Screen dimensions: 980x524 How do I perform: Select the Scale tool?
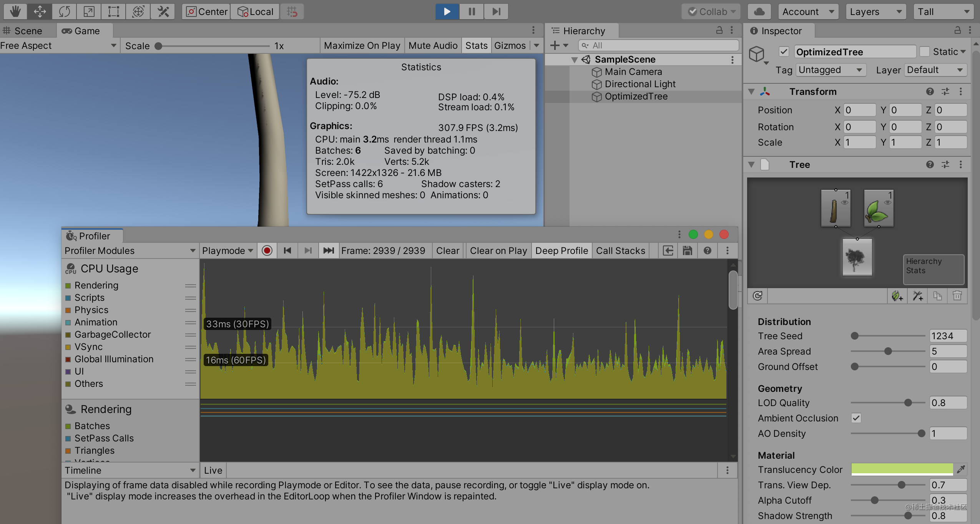[x=89, y=12]
